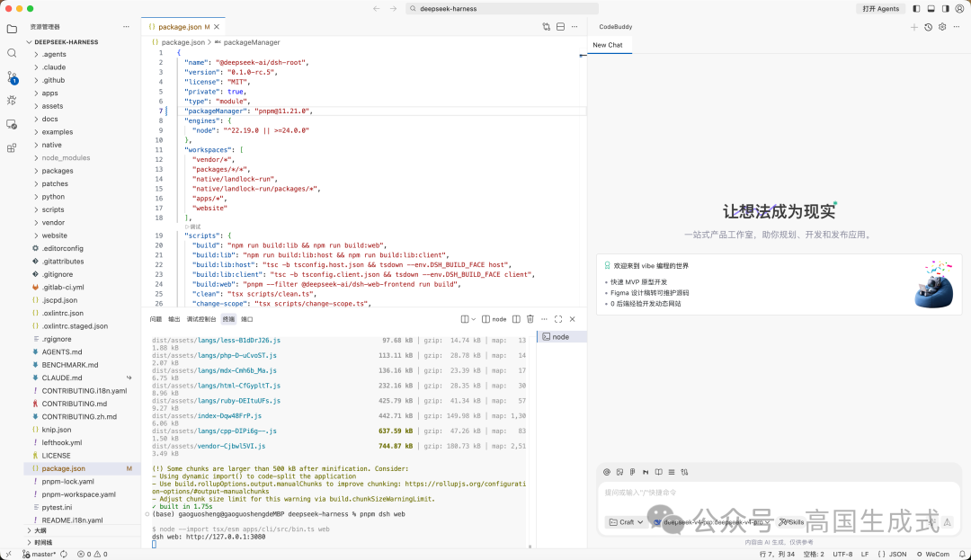Click the deepseek-harness search box
This screenshot has width=971, height=560.
[503, 9]
